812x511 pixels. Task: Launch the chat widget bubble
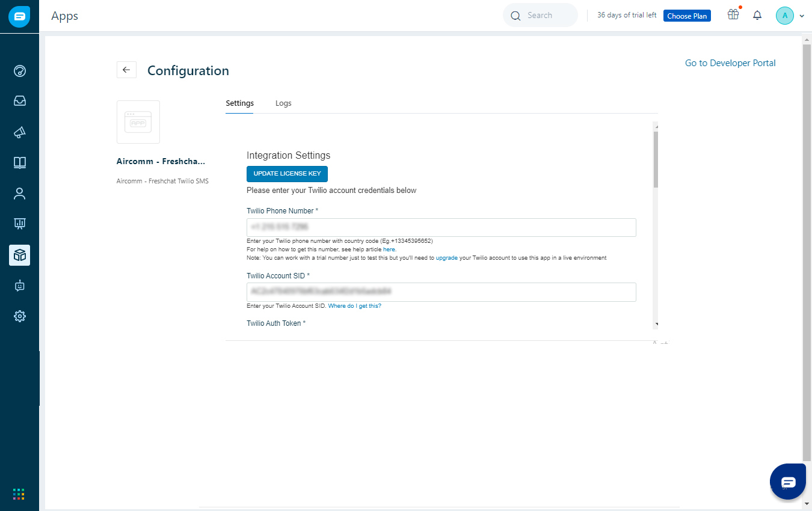point(787,481)
